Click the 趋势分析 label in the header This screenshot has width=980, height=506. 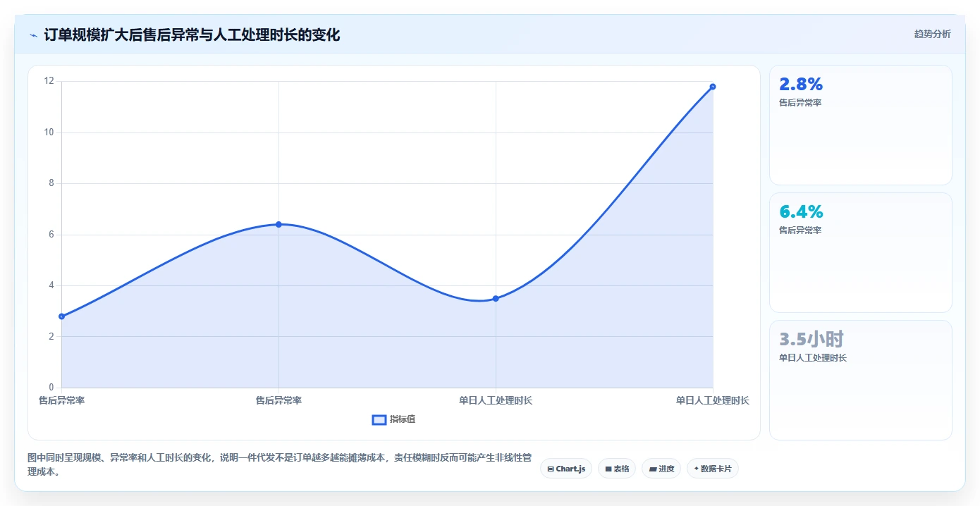tap(932, 34)
